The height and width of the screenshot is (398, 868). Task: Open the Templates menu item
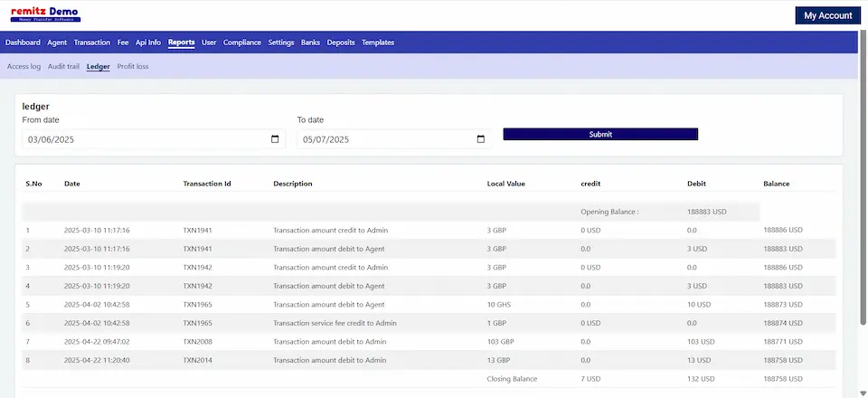click(378, 43)
